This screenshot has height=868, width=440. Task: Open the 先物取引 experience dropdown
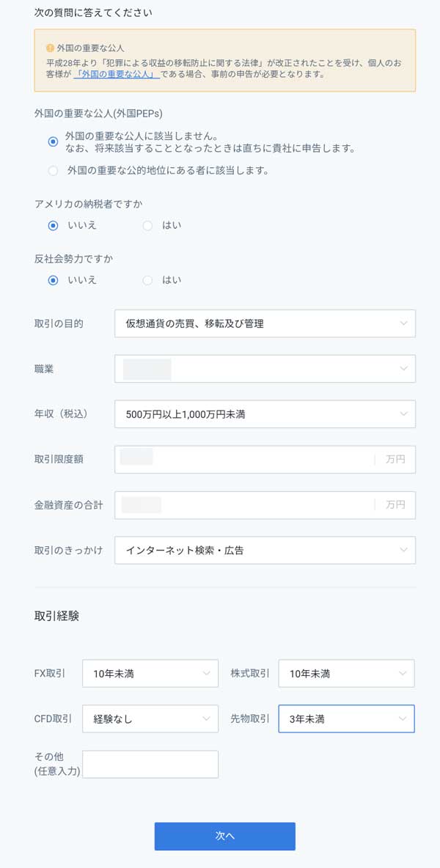pos(346,719)
